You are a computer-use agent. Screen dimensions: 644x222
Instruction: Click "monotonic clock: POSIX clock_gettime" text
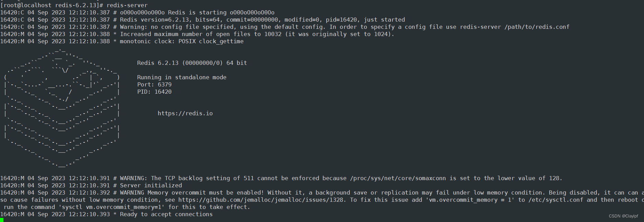pyautogui.click(x=182, y=41)
